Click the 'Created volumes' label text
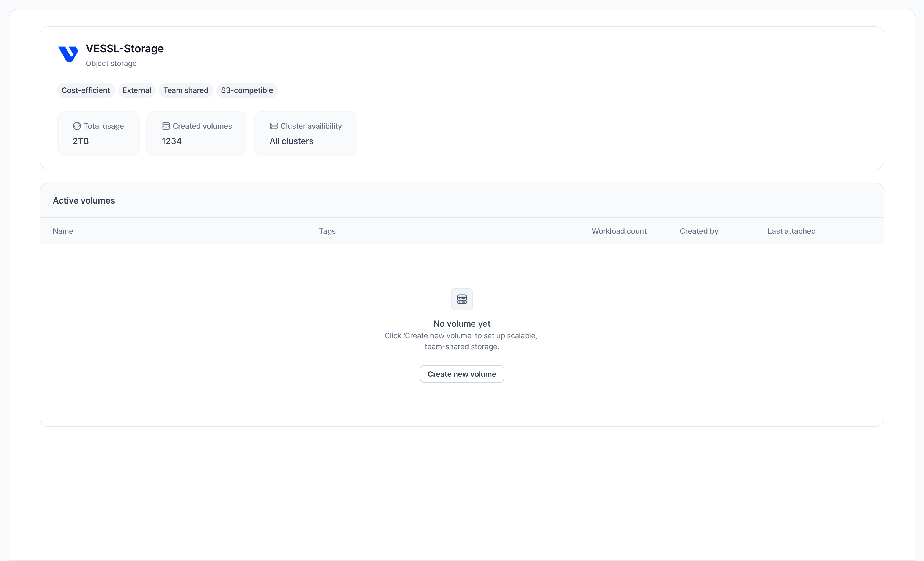This screenshot has width=924, height=561. pyautogui.click(x=202, y=126)
